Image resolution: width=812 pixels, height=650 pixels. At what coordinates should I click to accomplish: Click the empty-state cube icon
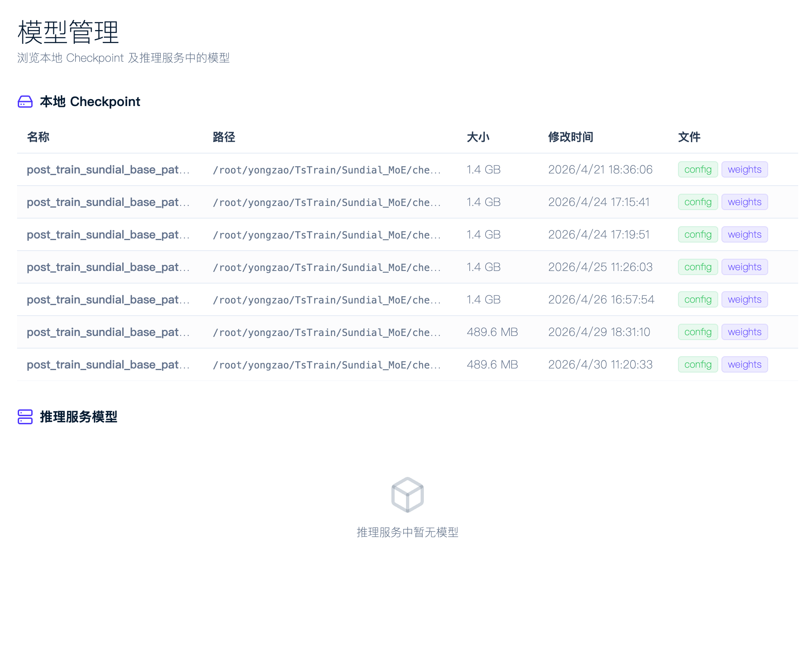tap(408, 495)
